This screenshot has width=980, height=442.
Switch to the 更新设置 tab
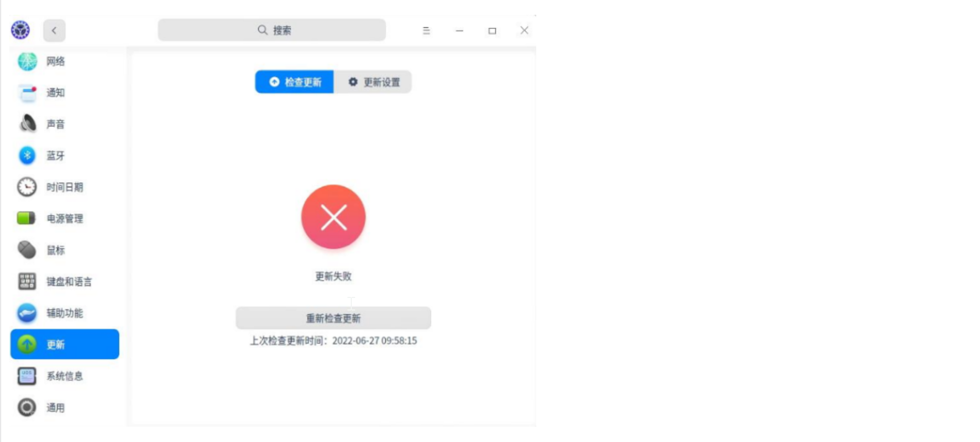[x=373, y=82]
